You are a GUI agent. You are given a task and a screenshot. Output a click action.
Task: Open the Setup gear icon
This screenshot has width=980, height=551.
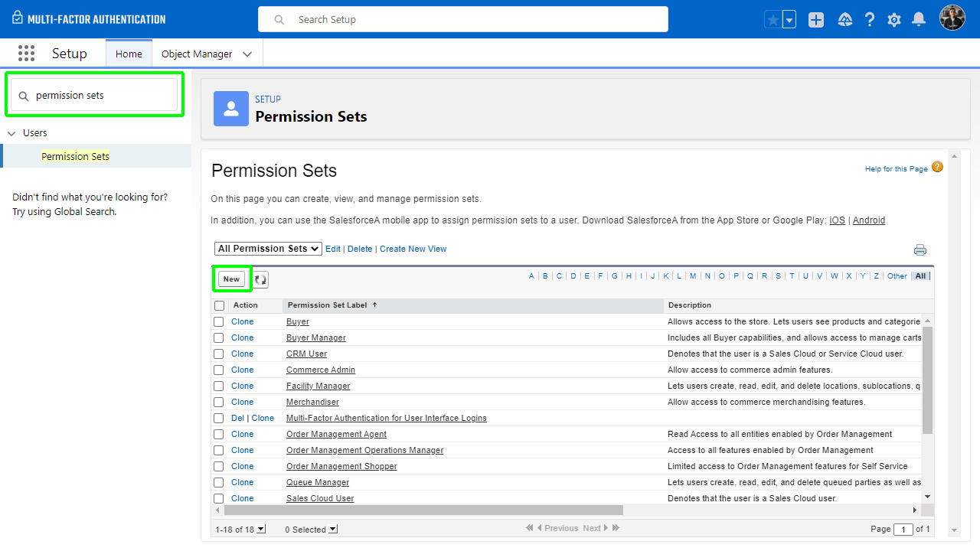(894, 20)
